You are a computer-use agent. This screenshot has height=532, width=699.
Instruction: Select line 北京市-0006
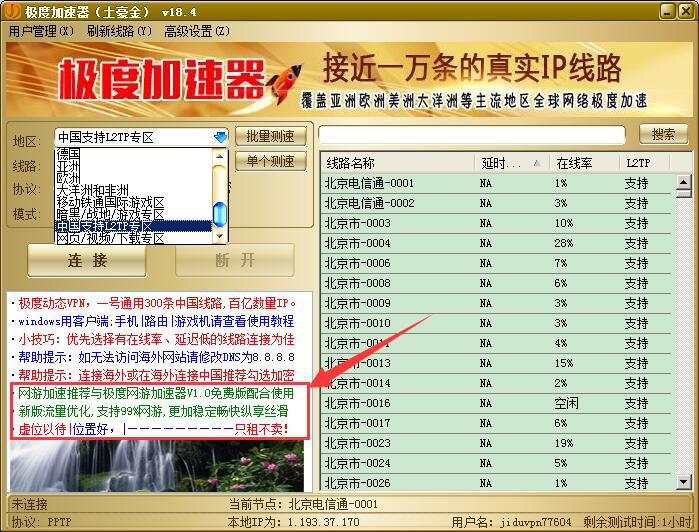pos(496,264)
